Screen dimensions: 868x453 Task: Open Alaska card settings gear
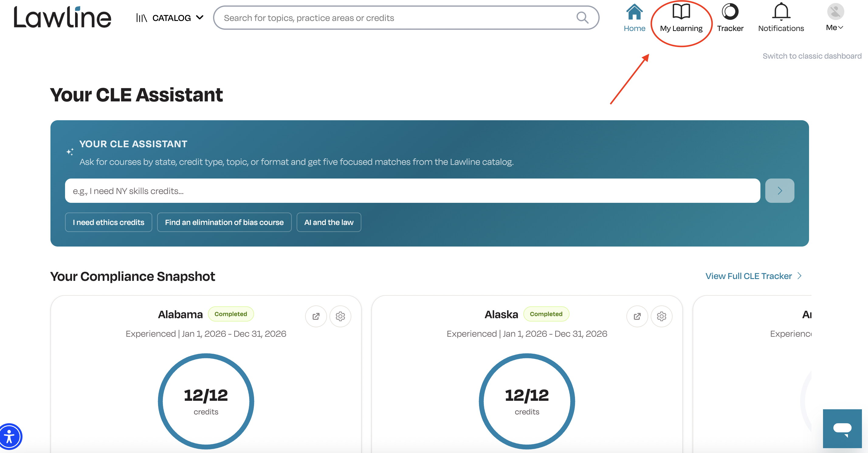tap(661, 316)
